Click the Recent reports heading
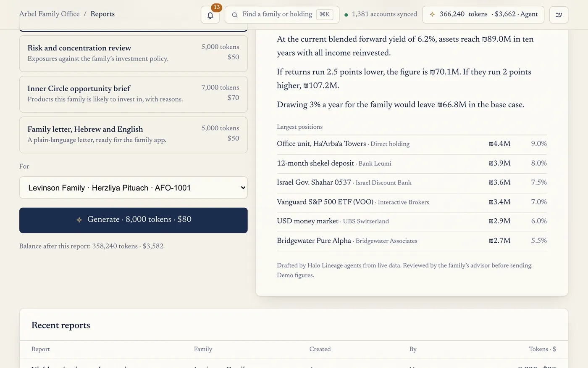Image resolution: width=588 pixels, height=368 pixels. [x=61, y=325]
